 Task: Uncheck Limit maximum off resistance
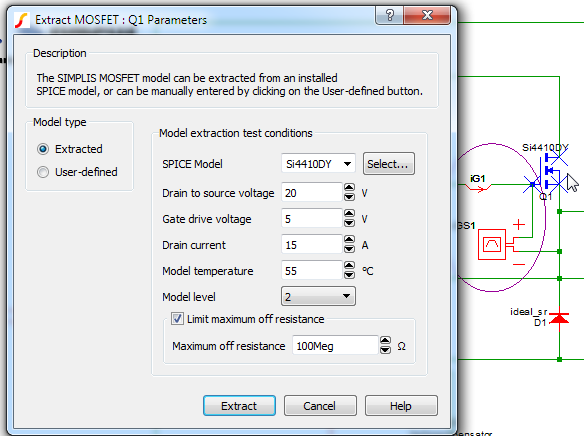click(x=177, y=319)
